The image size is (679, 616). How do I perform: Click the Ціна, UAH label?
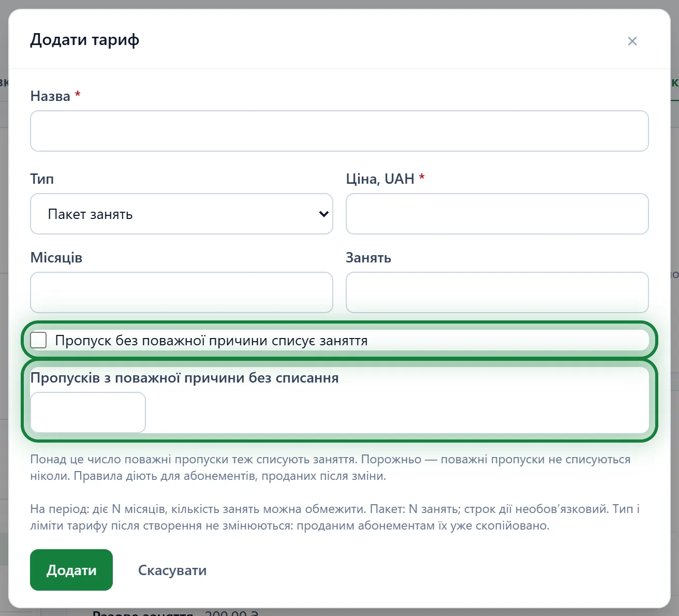pyautogui.click(x=380, y=179)
